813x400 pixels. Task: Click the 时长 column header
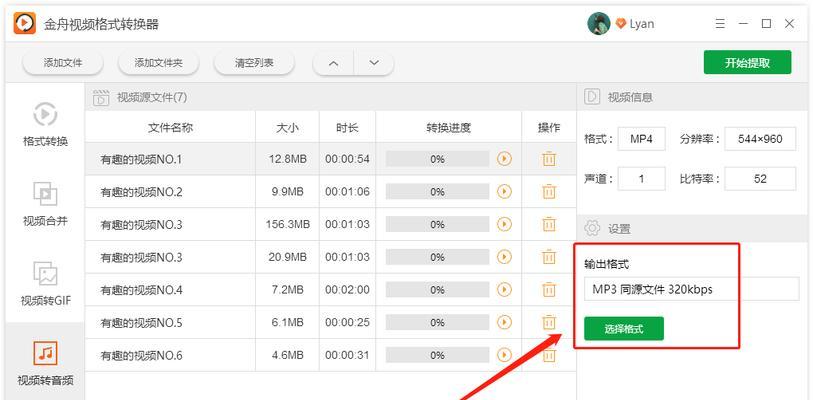click(x=347, y=128)
